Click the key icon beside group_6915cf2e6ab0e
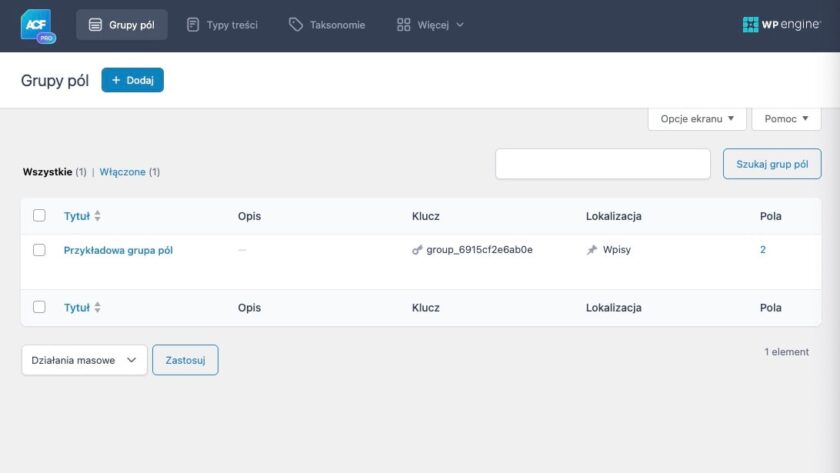The height and width of the screenshot is (473, 840). 417,250
